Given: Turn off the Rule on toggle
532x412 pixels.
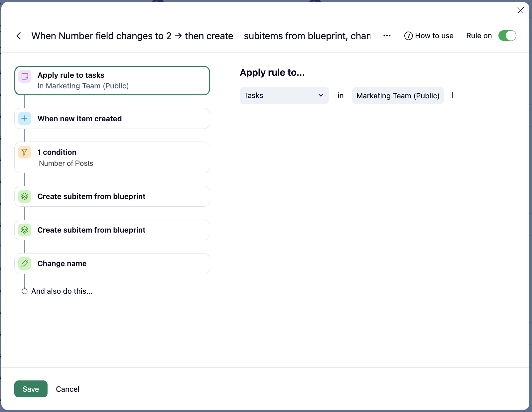Looking at the screenshot, I should click(x=507, y=36).
